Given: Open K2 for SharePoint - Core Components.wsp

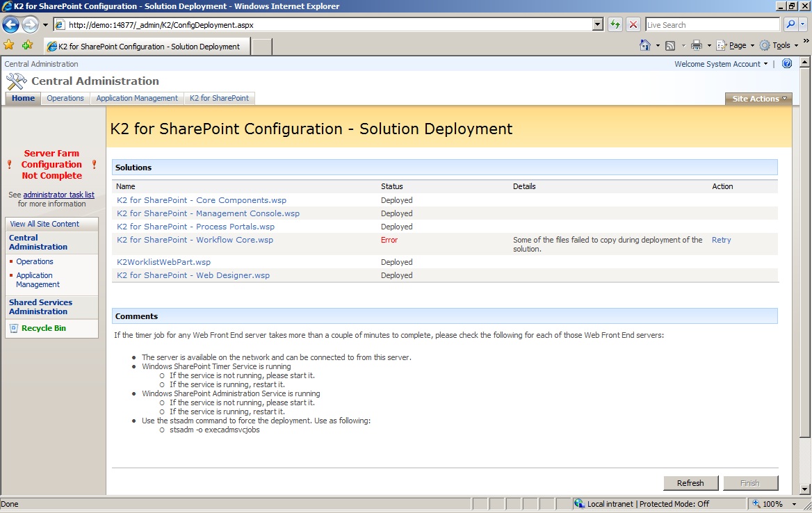Looking at the screenshot, I should 202,200.
